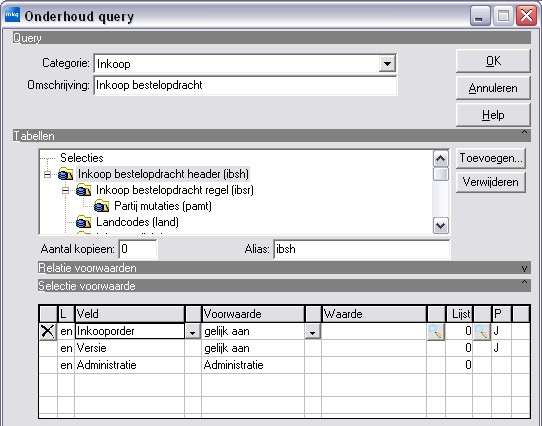This screenshot has width=542, height=426.
Task: Click the Annuleren button
Action: pyautogui.click(x=493, y=88)
